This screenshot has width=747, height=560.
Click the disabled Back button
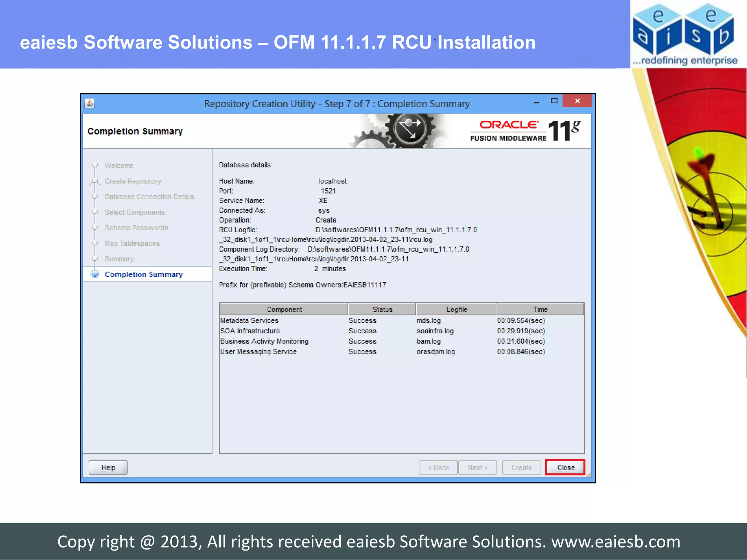click(x=438, y=467)
